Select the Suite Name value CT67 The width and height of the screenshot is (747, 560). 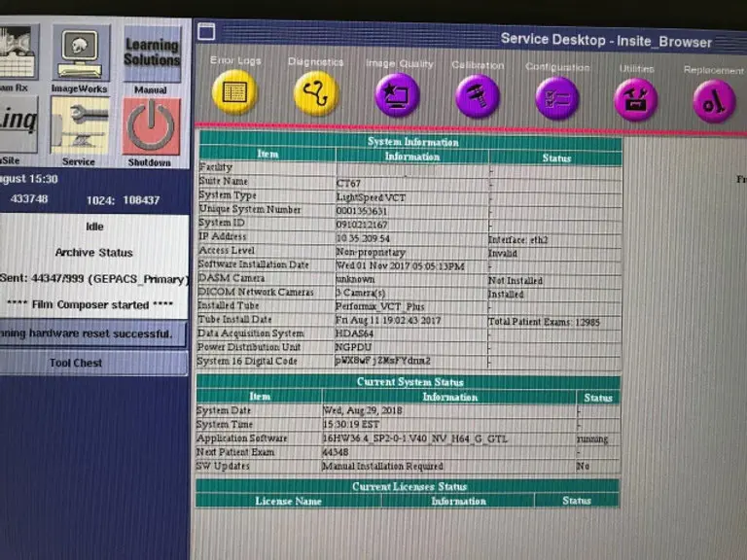pyautogui.click(x=348, y=184)
